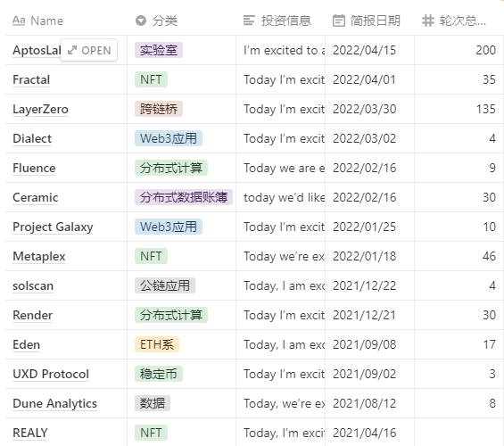The height and width of the screenshot is (446, 504).
Task: Open the Fractal page link
Action: (31, 79)
